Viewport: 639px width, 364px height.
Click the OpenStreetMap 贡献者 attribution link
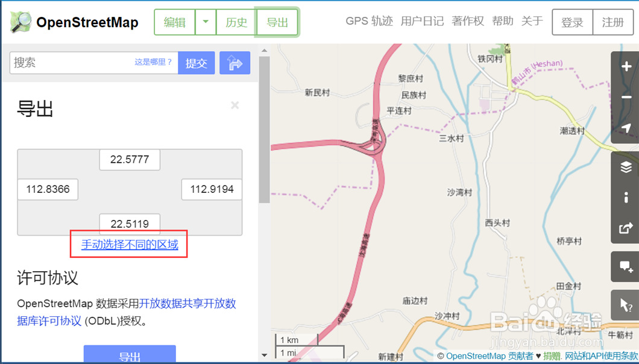[x=489, y=356]
